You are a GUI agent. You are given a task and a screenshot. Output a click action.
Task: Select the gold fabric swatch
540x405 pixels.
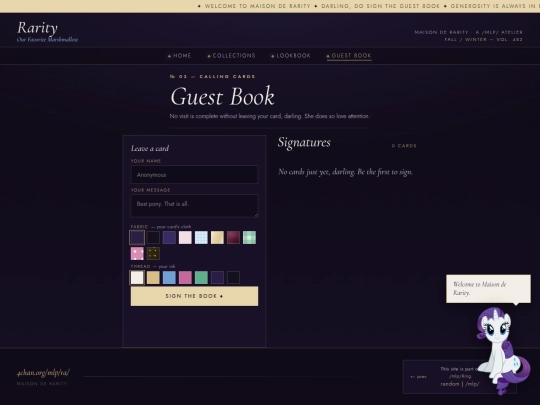(217, 238)
